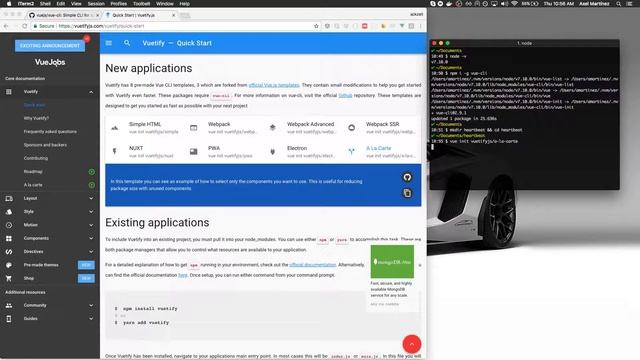Click the Style sidebar icon

click(9, 212)
